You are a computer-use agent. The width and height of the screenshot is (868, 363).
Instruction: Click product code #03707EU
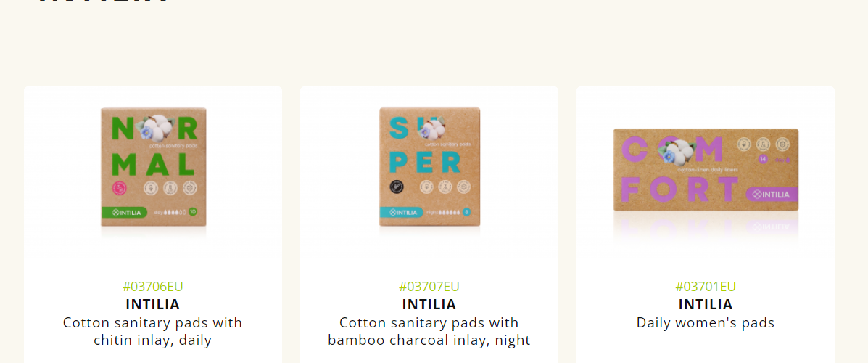point(429,287)
